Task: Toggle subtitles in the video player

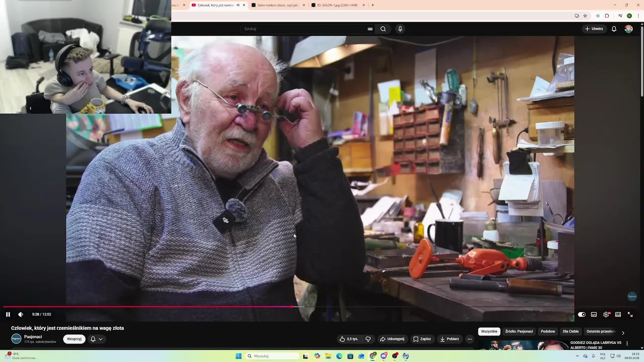Action: coord(594,314)
